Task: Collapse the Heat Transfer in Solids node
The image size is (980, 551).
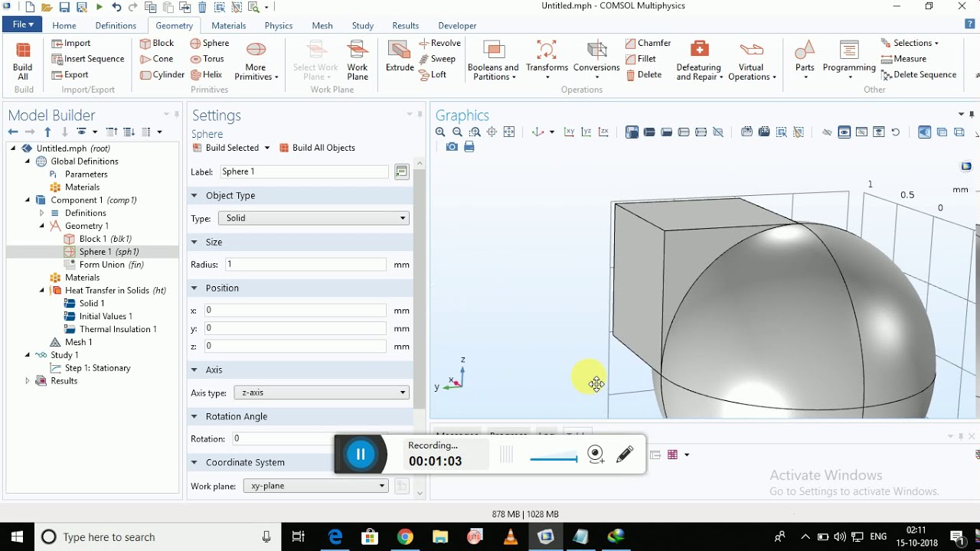Action: 42,291
